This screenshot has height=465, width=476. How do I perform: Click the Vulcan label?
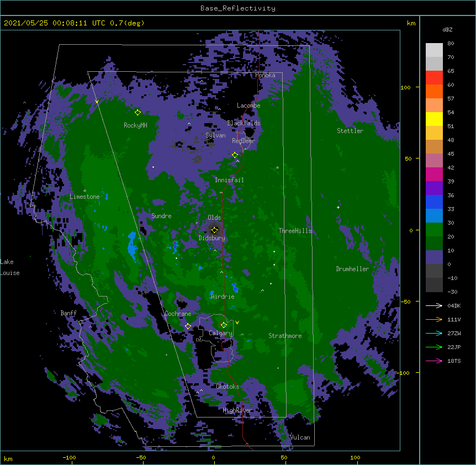[300, 437]
